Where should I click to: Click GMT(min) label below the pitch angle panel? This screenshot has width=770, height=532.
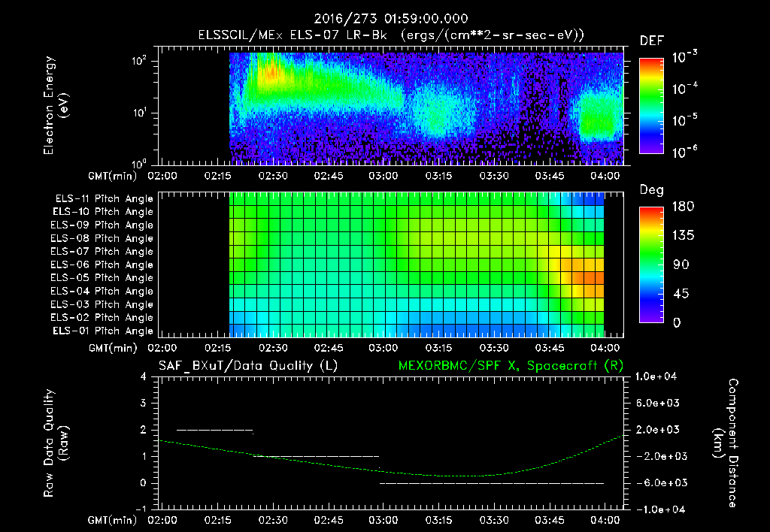click(x=113, y=349)
